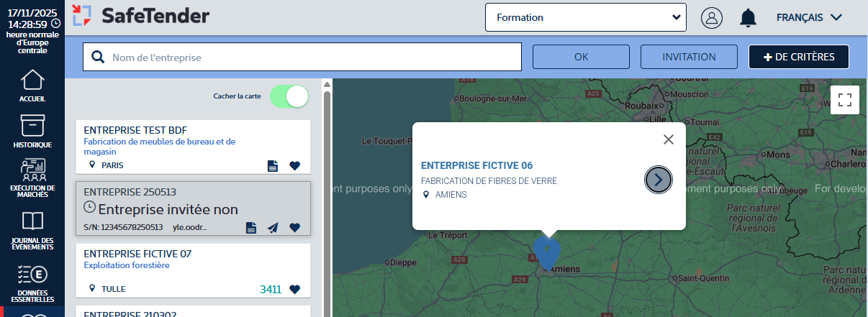Image resolution: width=868 pixels, height=317 pixels.
Task: Click send invitation paper plane icon
Action: [273, 228]
